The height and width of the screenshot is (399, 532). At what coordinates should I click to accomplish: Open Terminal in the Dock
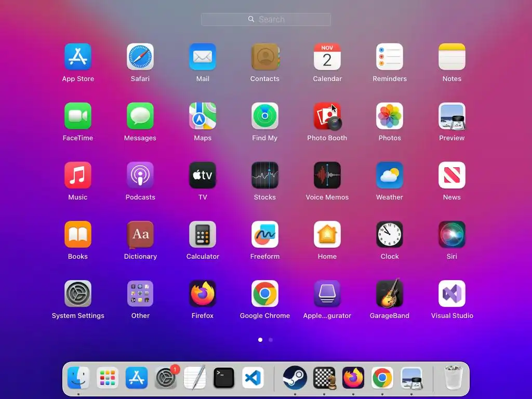coord(224,378)
